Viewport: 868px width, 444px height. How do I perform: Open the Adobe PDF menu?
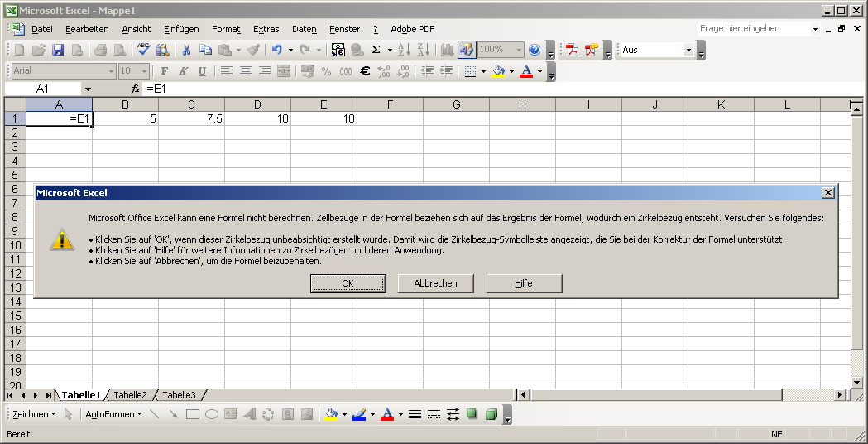coord(412,29)
